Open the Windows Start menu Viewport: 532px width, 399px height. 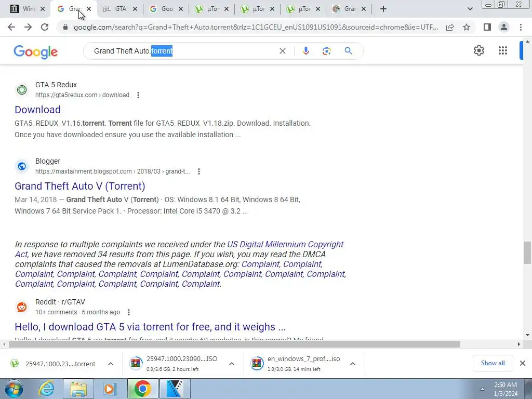14,389
